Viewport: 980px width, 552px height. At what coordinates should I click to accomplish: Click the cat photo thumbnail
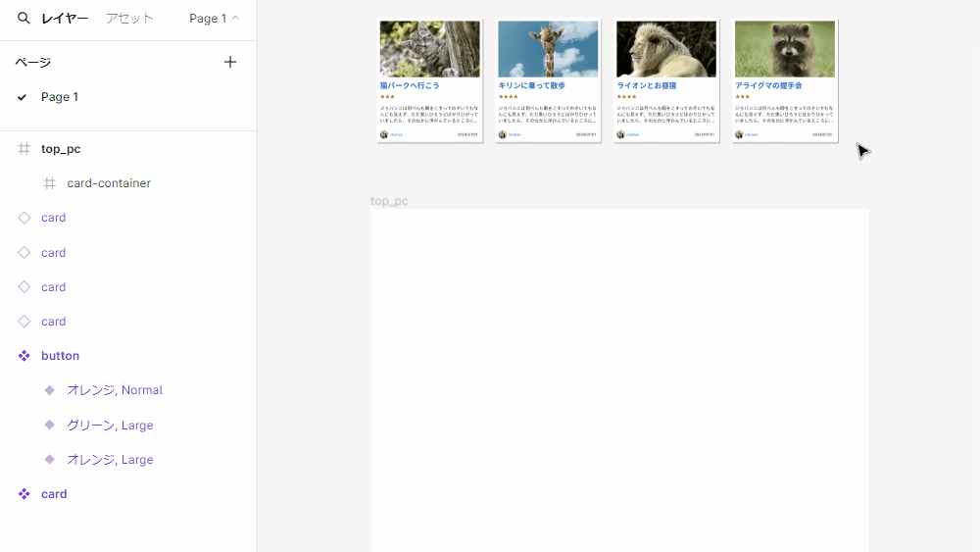pos(430,49)
